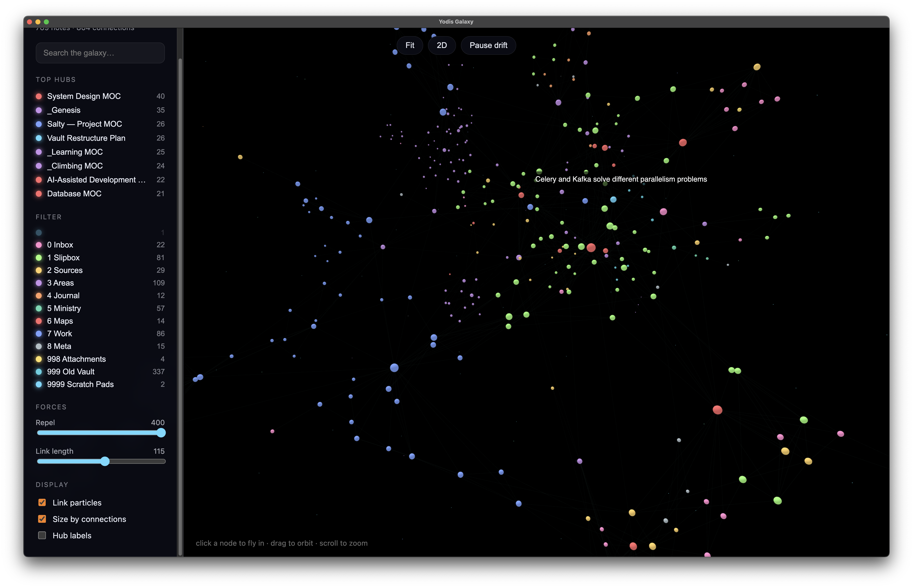Toggle the 0 Inbox filter
Screen dimensions: 913x588
tap(100, 245)
